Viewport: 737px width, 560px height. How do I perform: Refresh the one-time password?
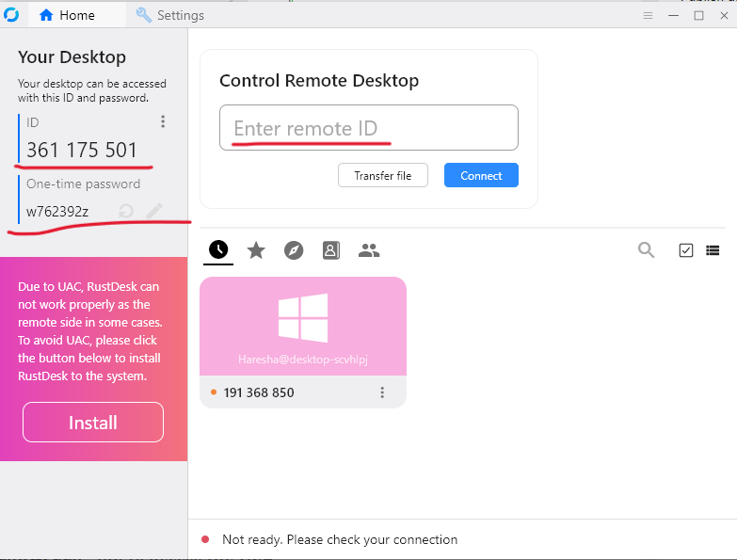coord(126,211)
